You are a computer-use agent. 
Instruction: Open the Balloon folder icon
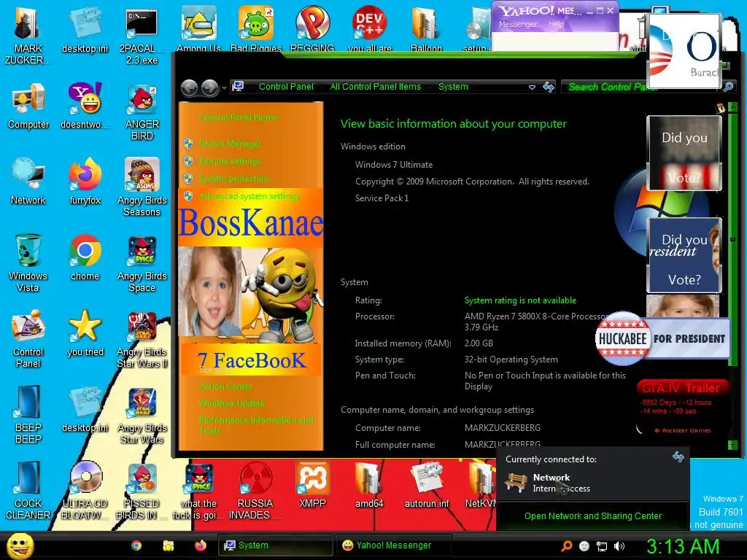click(x=426, y=28)
